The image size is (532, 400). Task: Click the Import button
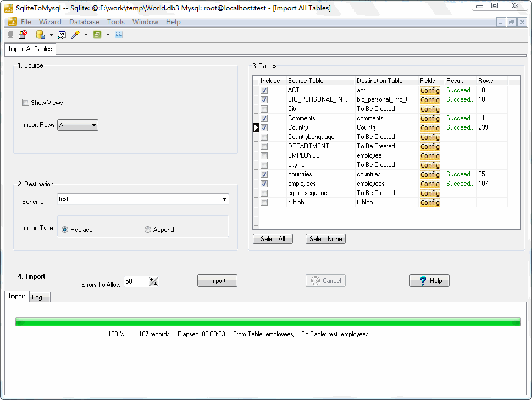point(217,281)
